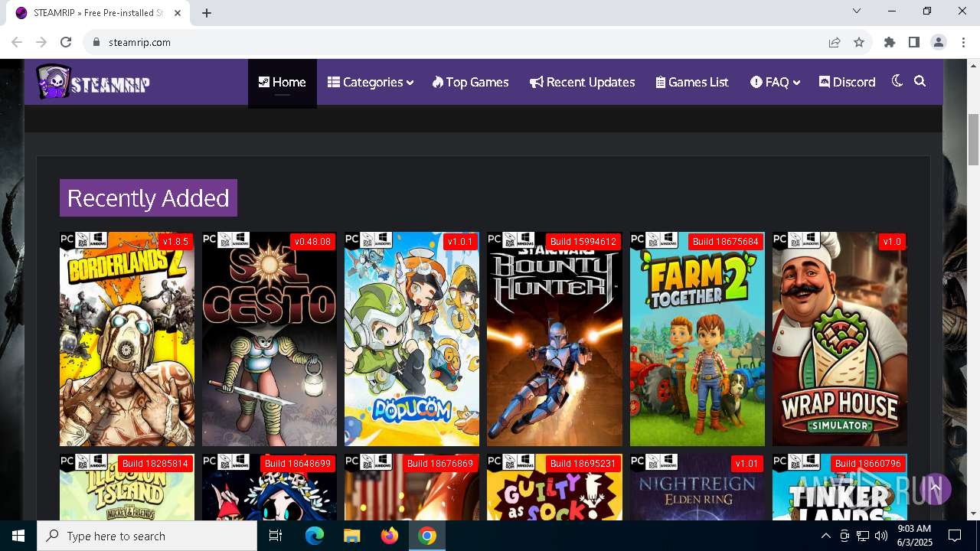
Task: Reload the page with refresh icon
Action: coord(66,42)
